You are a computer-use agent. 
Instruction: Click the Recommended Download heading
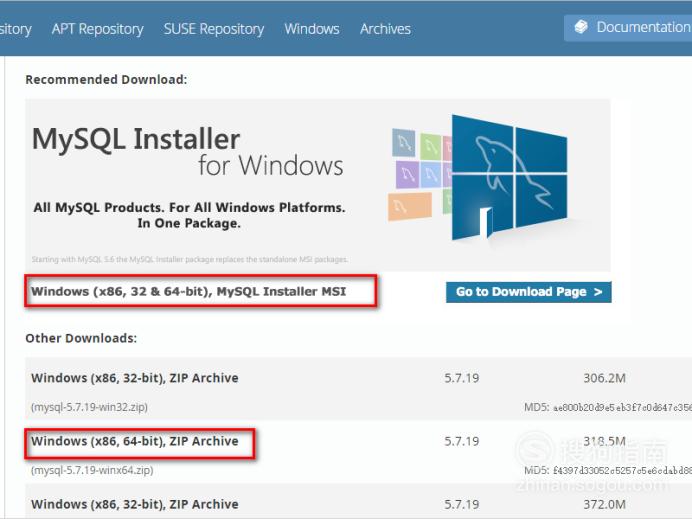tap(106, 80)
